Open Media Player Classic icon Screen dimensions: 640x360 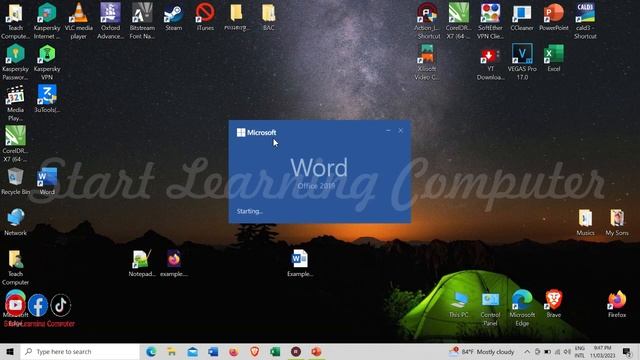click(x=15, y=103)
